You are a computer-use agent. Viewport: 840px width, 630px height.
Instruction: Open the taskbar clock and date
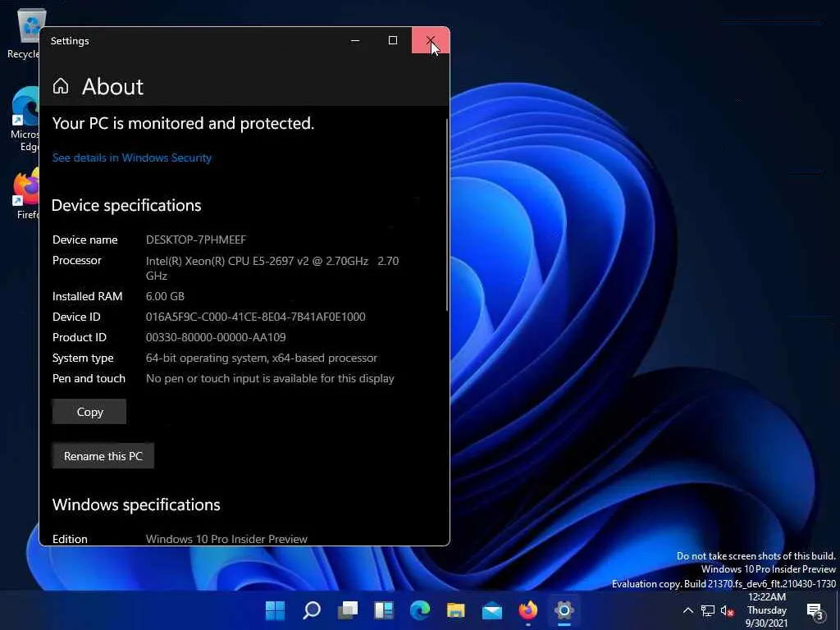(767, 610)
